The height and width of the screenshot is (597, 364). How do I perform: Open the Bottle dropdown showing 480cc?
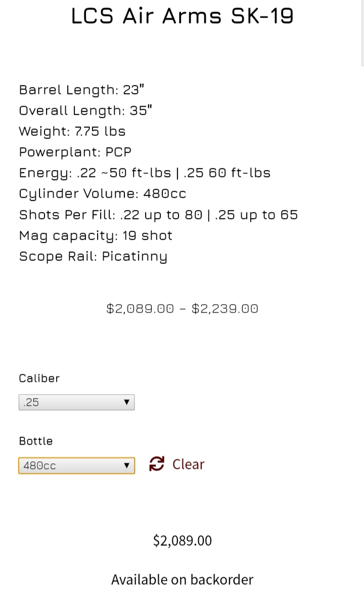click(76, 465)
